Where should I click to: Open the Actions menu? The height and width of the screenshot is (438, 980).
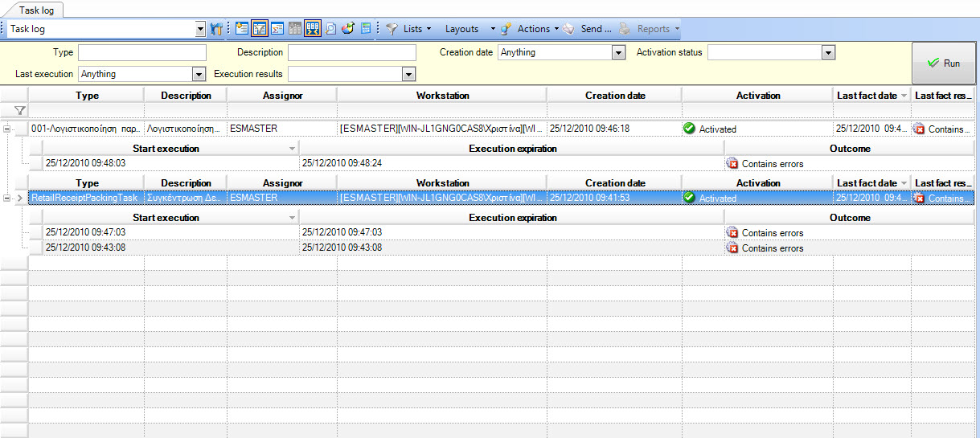click(x=529, y=29)
